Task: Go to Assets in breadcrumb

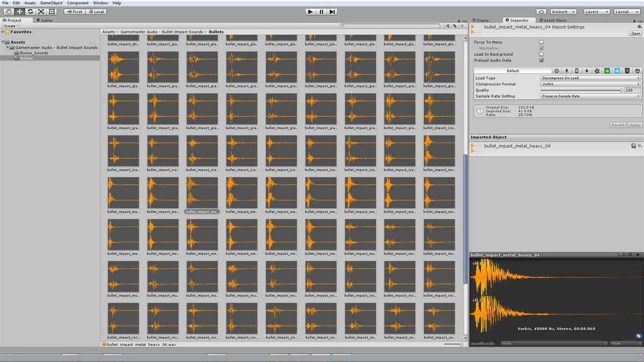Action: [x=108, y=32]
